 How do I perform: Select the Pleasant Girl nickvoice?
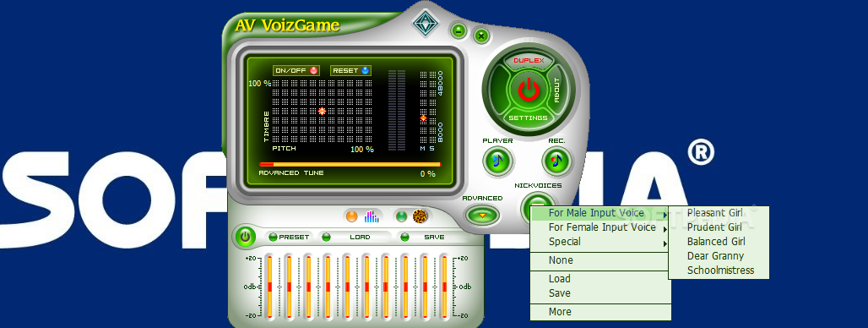pyautogui.click(x=719, y=213)
